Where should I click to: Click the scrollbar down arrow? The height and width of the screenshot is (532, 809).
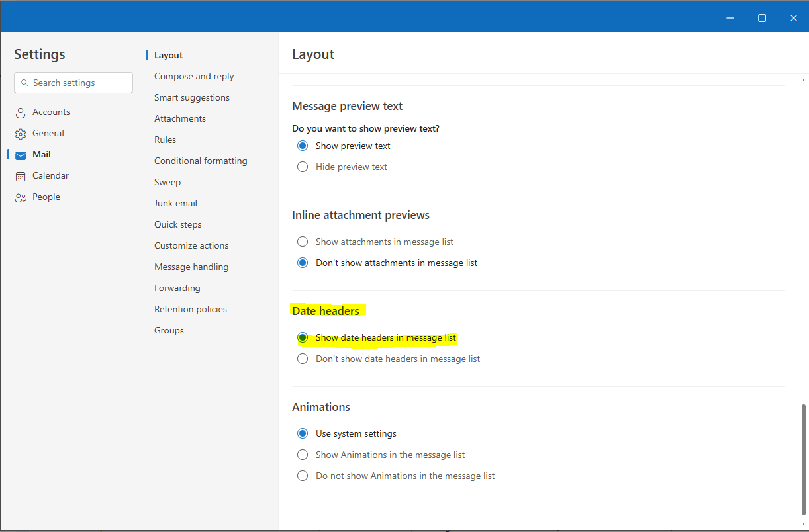[804, 523]
